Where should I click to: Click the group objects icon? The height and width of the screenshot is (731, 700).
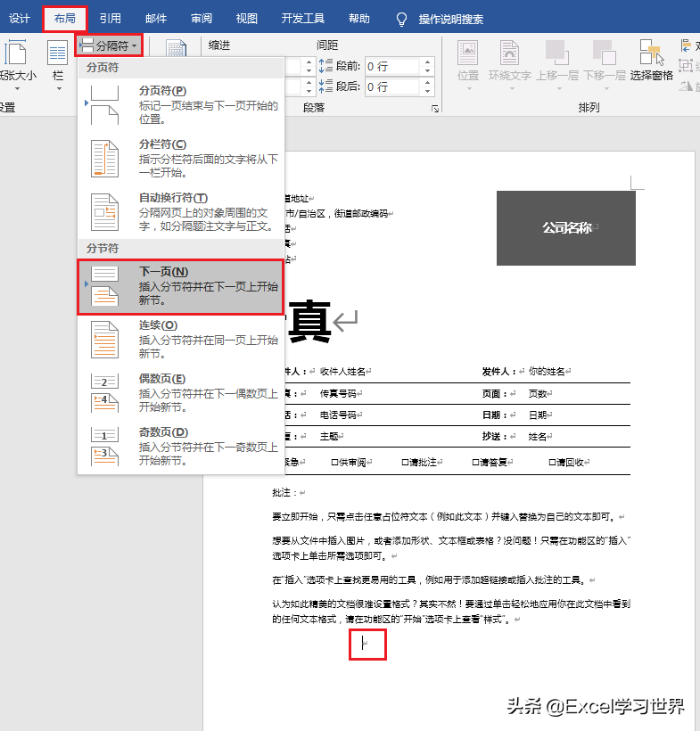685,66
